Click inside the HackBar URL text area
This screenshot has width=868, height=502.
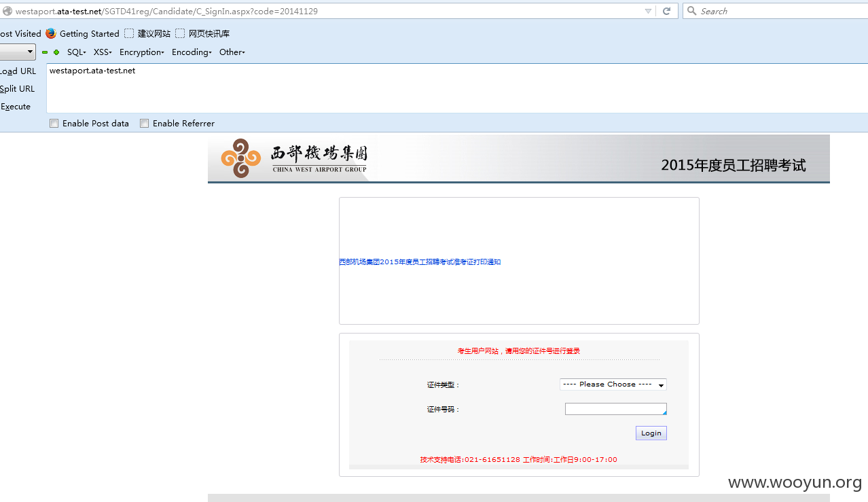click(x=457, y=88)
